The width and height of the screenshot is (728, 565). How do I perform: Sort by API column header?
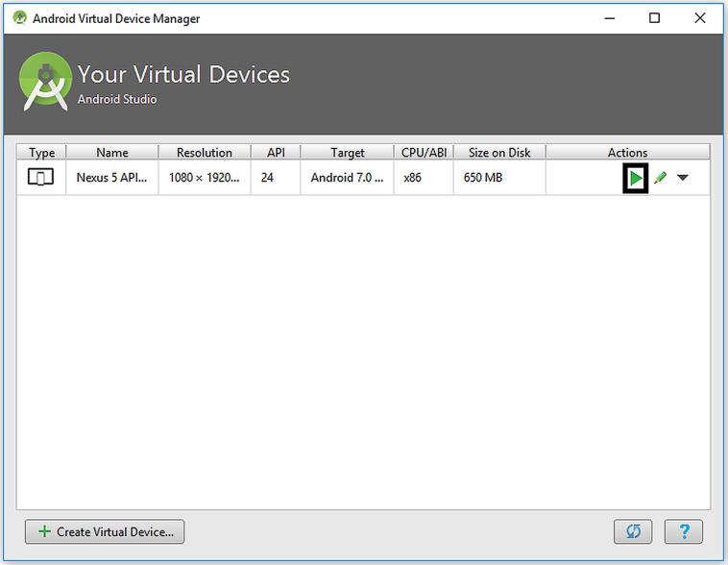point(276,153)
